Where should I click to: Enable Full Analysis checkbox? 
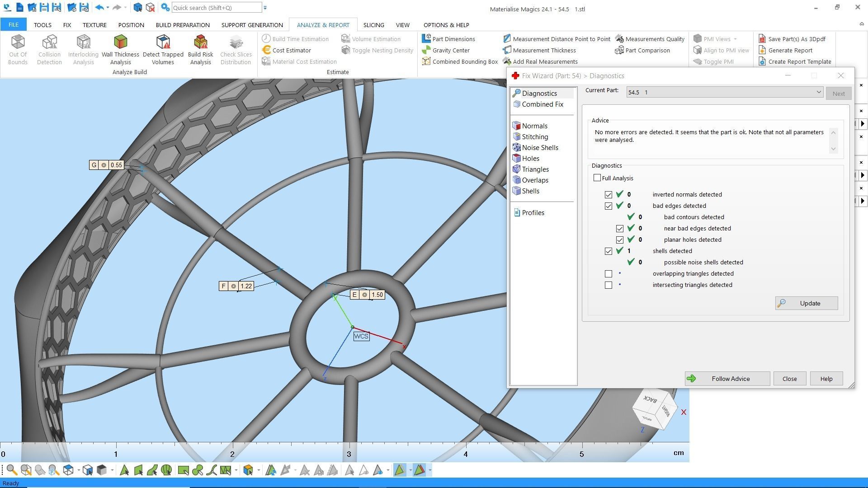(597, 178)
